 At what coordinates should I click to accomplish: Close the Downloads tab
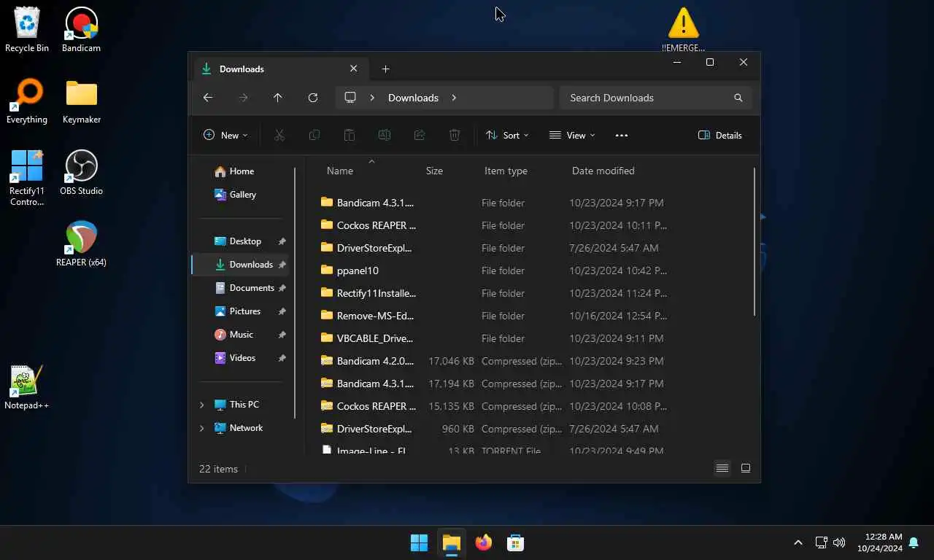tap(354, 69)
